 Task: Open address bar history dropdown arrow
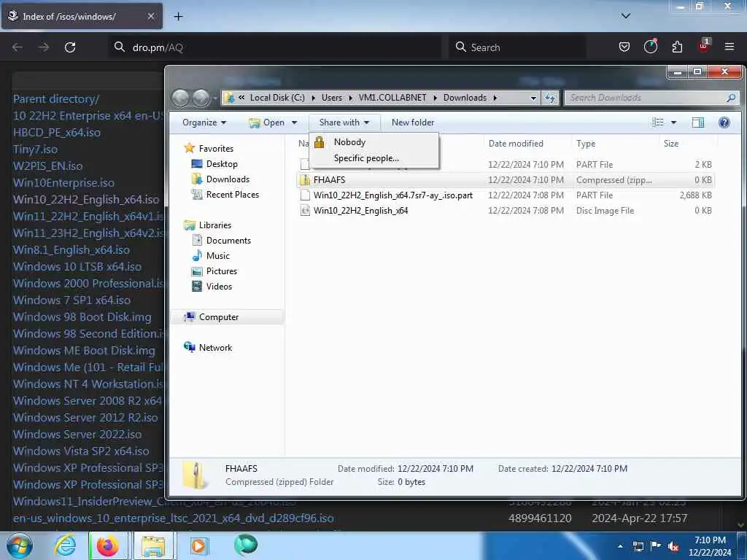533,98
